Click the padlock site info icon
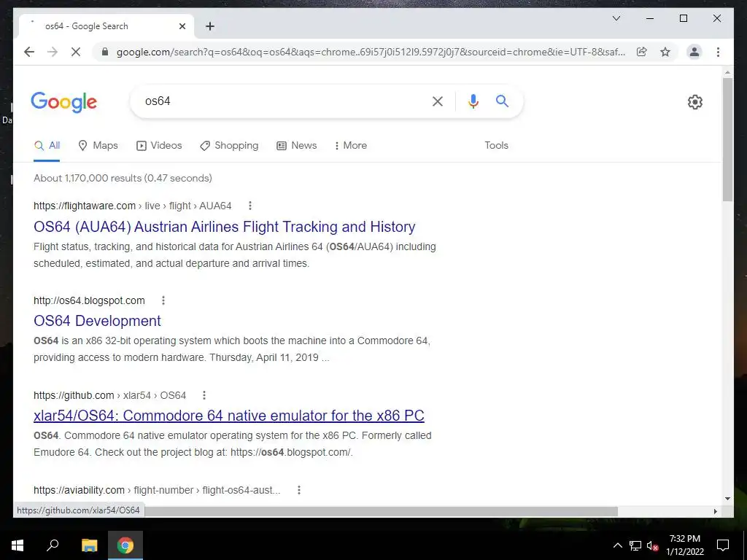747x560 pixels. tap(105, 52)
